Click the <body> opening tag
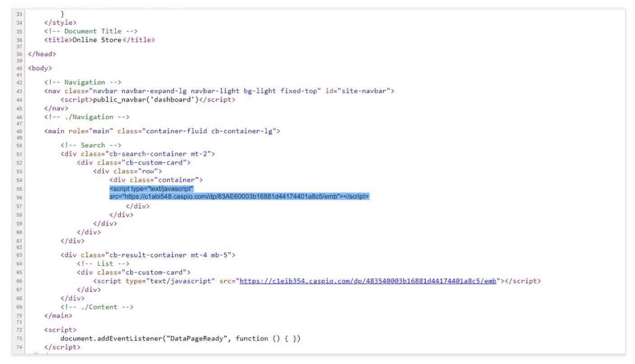635x364 pixels. coord(40,68)
